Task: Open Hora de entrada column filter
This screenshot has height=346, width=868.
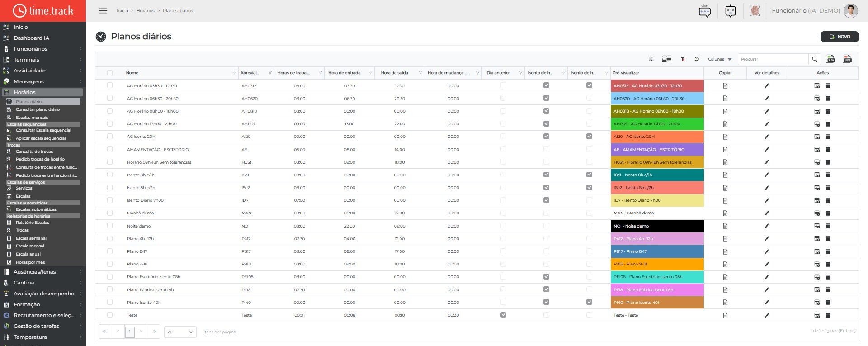Action: (370, 73)
